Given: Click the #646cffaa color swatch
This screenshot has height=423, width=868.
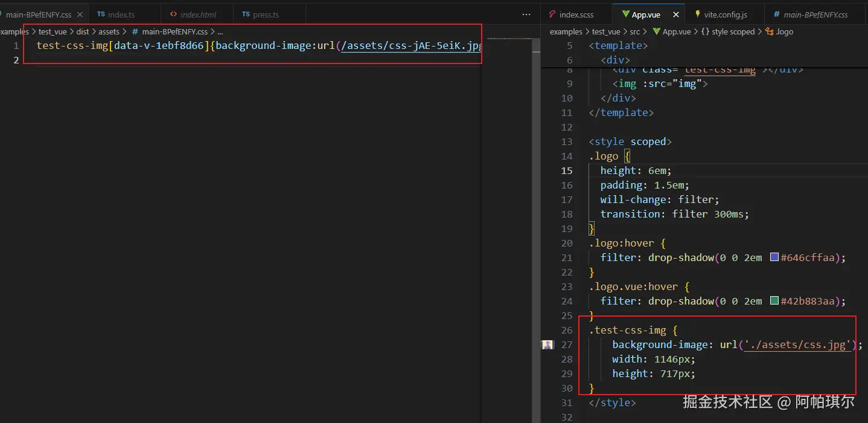Looking at the screenshot, I should [774, 257].
